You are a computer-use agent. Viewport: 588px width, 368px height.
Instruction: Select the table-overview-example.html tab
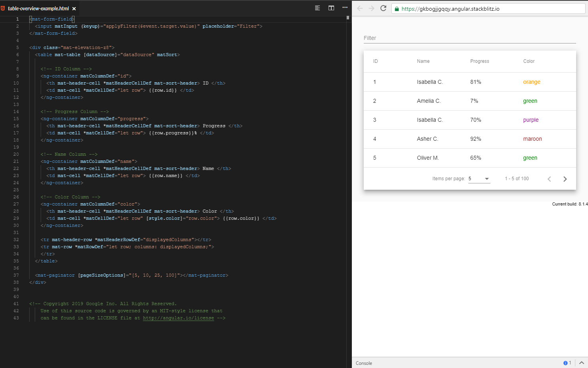pyautogui.click(x=38, y=8)
